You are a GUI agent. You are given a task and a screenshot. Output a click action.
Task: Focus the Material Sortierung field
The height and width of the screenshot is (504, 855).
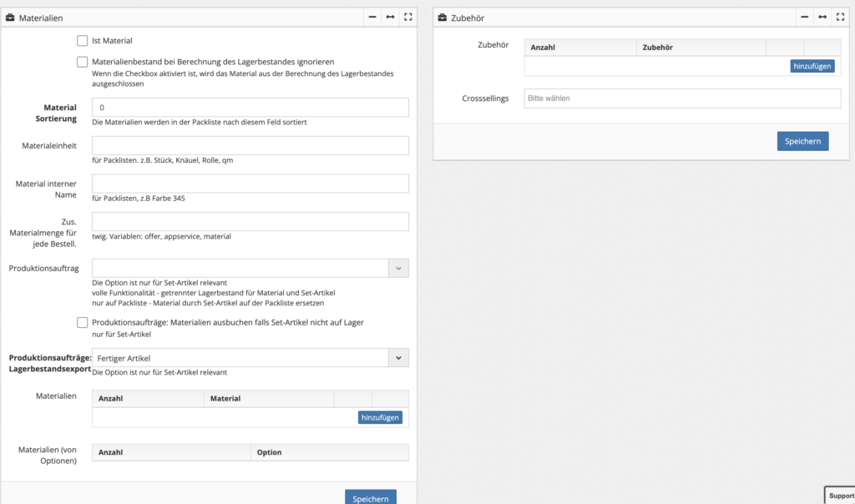click(250, 108)
